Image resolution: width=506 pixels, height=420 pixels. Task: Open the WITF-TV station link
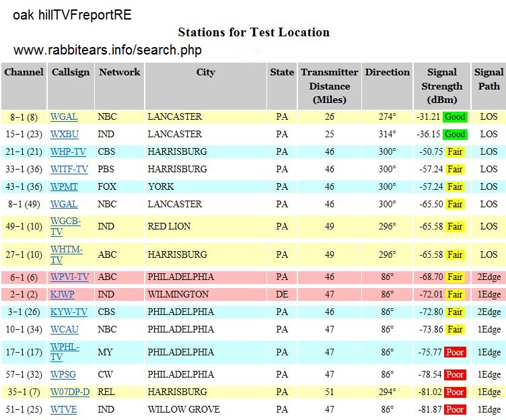(69, 170)
